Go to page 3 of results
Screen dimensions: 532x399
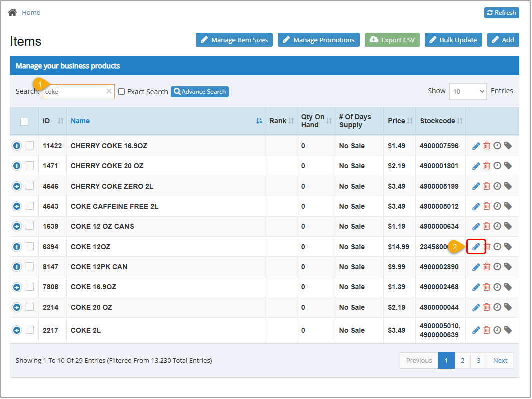tap(478, 360)
